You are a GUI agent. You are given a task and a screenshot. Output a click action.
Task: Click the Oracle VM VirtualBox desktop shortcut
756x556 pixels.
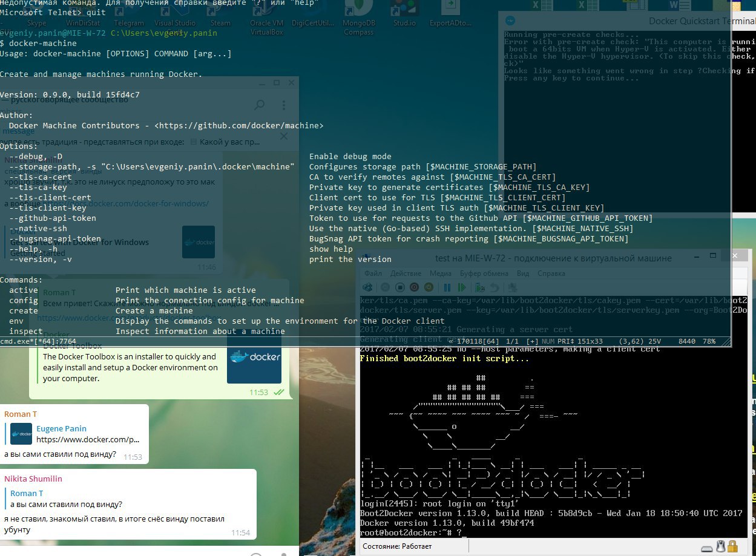[x=267, y=18]
